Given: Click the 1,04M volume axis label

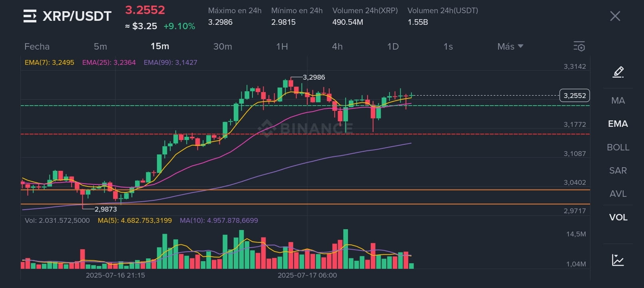Looking at the screenshot, I should coord(576,264).
